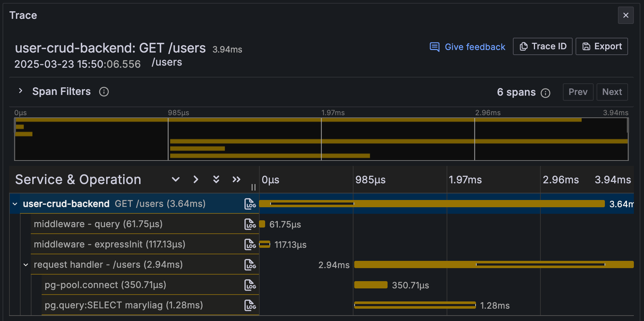Click the expand all double-down chevron icon

pos(216,179)
